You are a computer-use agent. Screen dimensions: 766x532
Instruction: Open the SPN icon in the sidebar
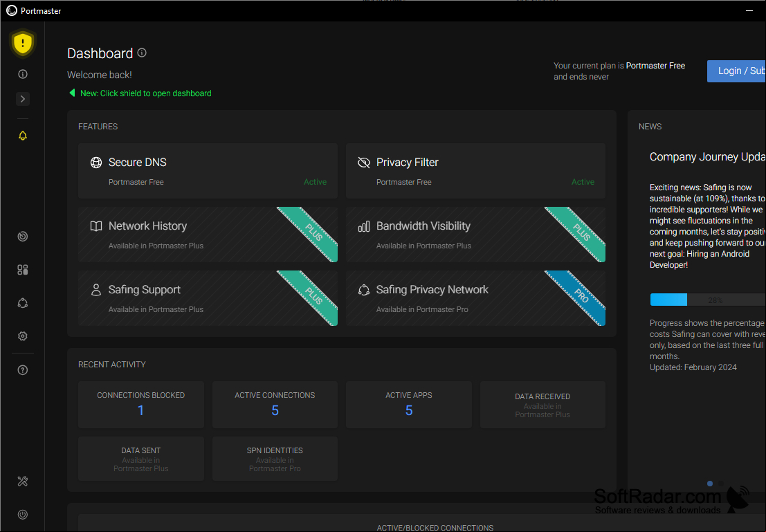coord(22,303)
